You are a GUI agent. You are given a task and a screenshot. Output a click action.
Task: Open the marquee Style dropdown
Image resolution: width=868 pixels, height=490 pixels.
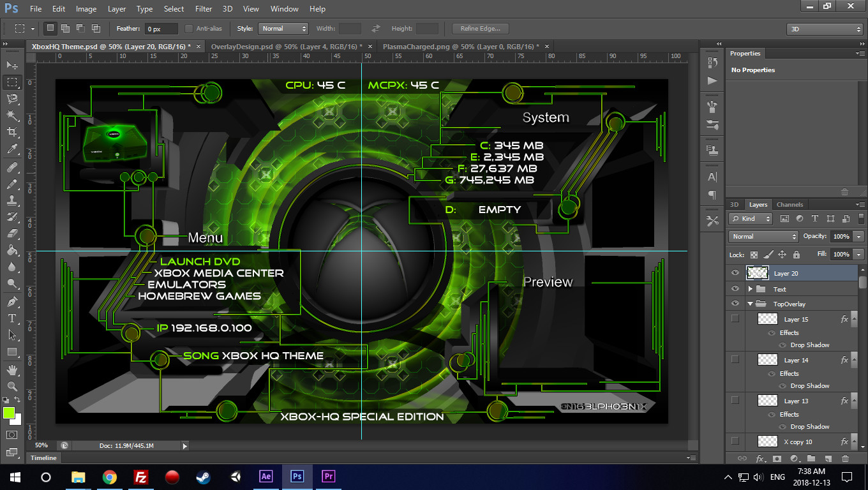(x=283, y=28)
